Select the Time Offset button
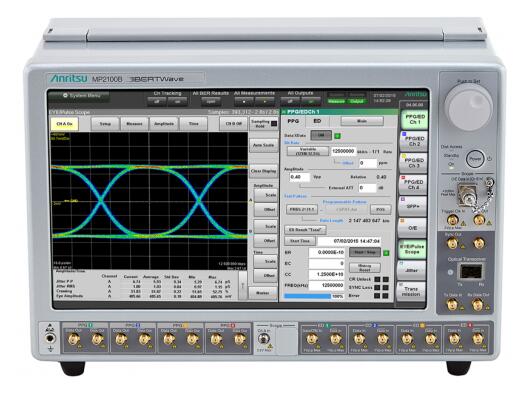This screenshot has height=393, width=529. tap(266, 276)
